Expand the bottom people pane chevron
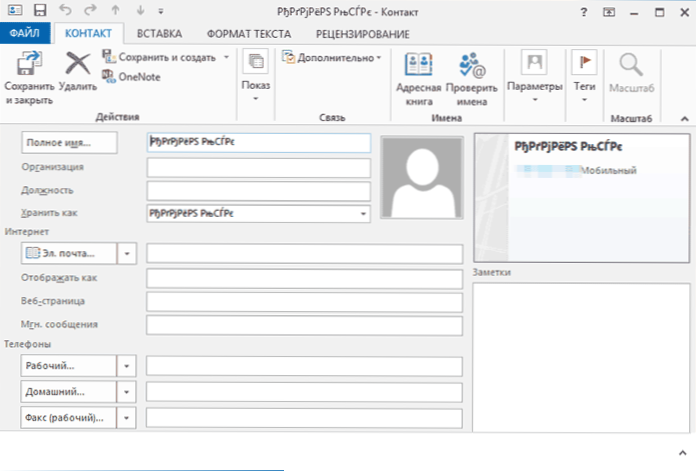 [683, 453]
